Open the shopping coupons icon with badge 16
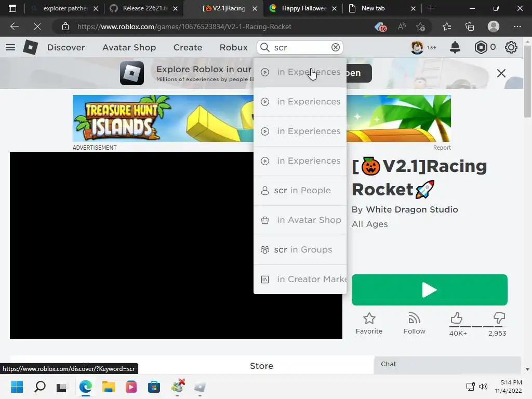Image resolution: width=532 pixels, height=399 pixels. pyautogui.click(x=381, y=26)
